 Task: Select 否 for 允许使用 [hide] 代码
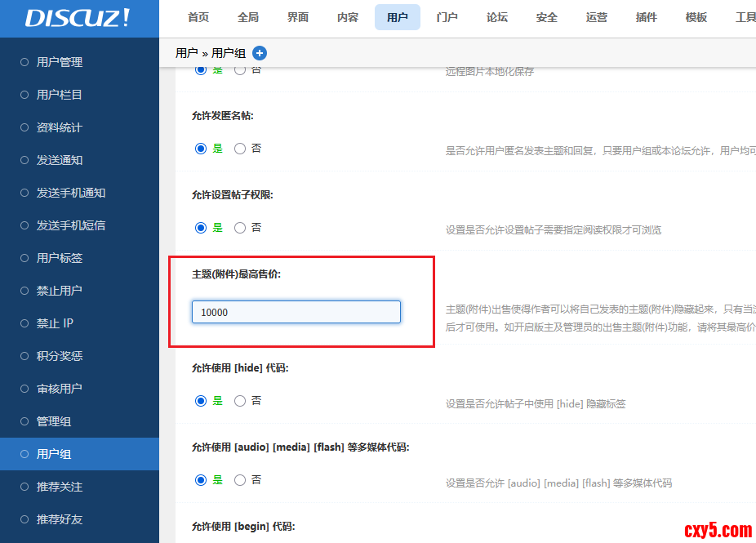239,400
